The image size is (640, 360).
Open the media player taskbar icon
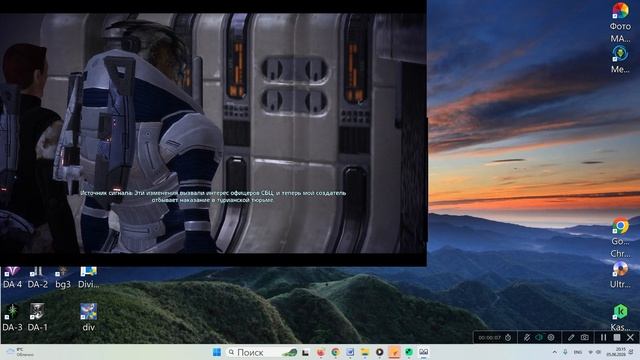click(x=380, y=352)
